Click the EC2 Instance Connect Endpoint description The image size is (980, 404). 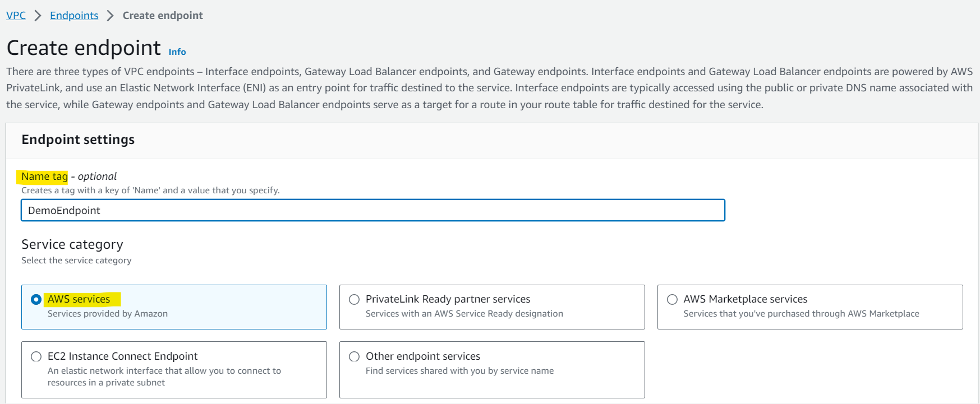click(x=164, y=377)
